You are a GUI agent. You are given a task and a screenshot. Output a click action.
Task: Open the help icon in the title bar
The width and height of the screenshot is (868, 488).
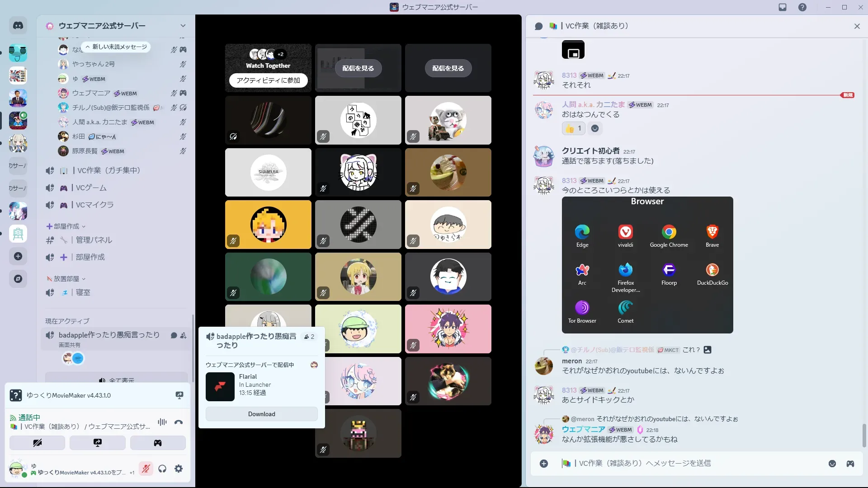tap(802, 7)
